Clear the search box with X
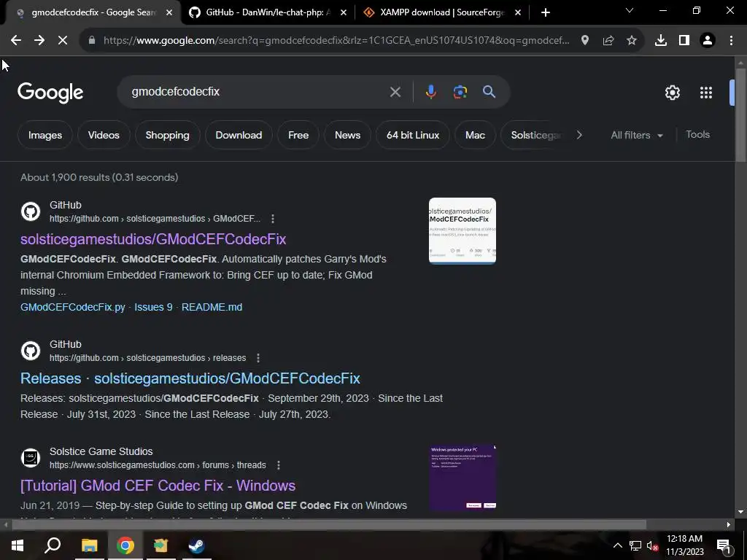Image resolution: width=747 pixels, height=560 pixels. pyautogui.click(x=395, y=92)
